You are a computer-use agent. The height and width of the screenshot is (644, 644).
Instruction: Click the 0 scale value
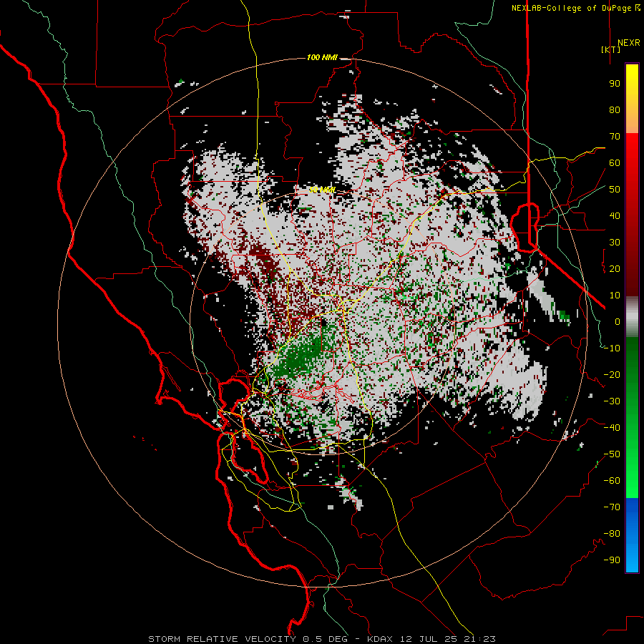coord(618,321)
